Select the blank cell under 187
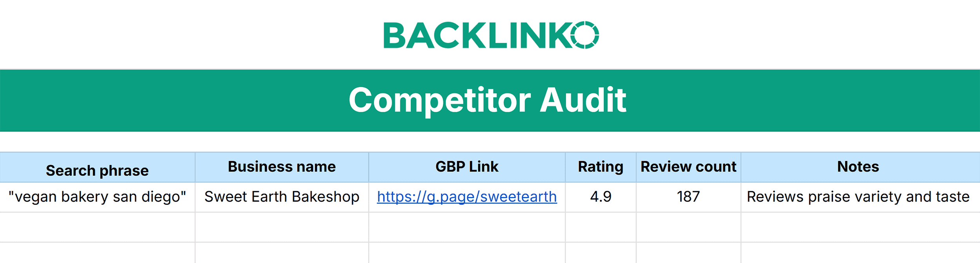Screen dimensions: 980x263 pyautogui.click(x=688, y=227)
